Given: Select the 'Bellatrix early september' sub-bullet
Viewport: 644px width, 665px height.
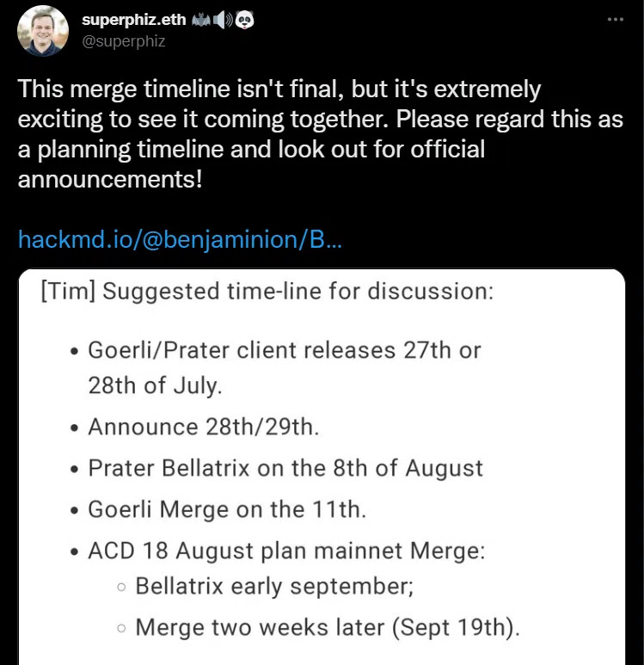Looking at the screenshot, I should [x=274, y=586].
